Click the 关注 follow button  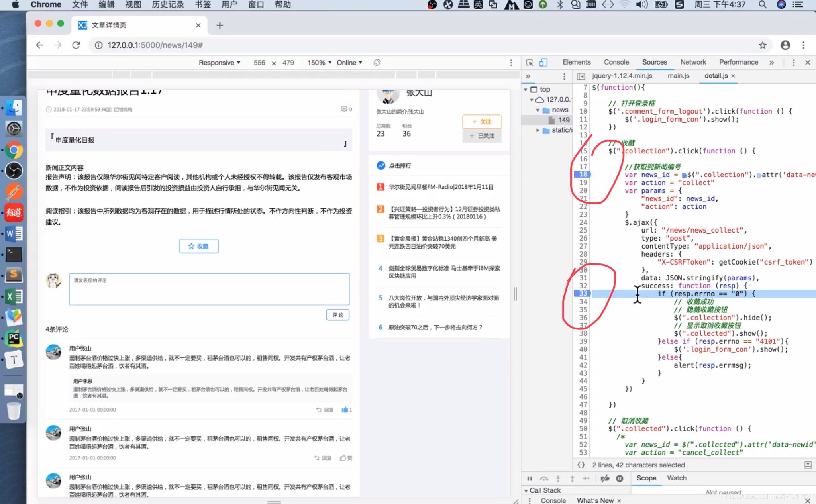click(481, 121)
